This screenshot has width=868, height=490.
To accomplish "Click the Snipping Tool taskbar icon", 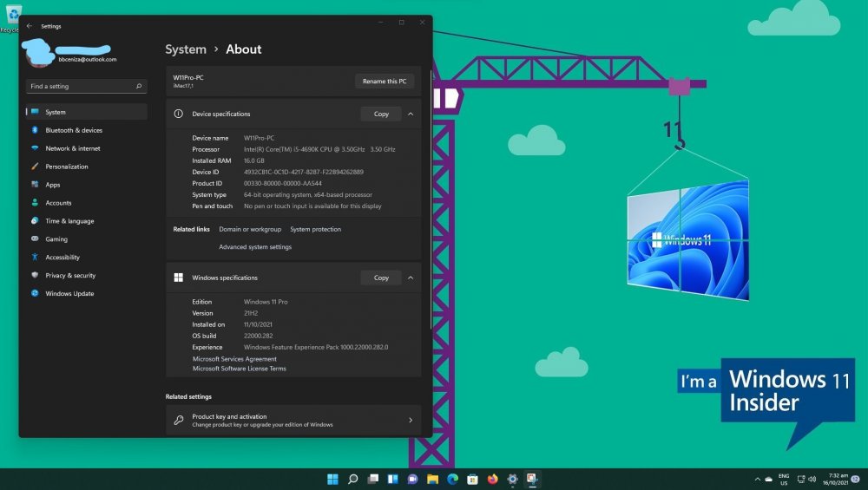I will click(x=532, y=479).
